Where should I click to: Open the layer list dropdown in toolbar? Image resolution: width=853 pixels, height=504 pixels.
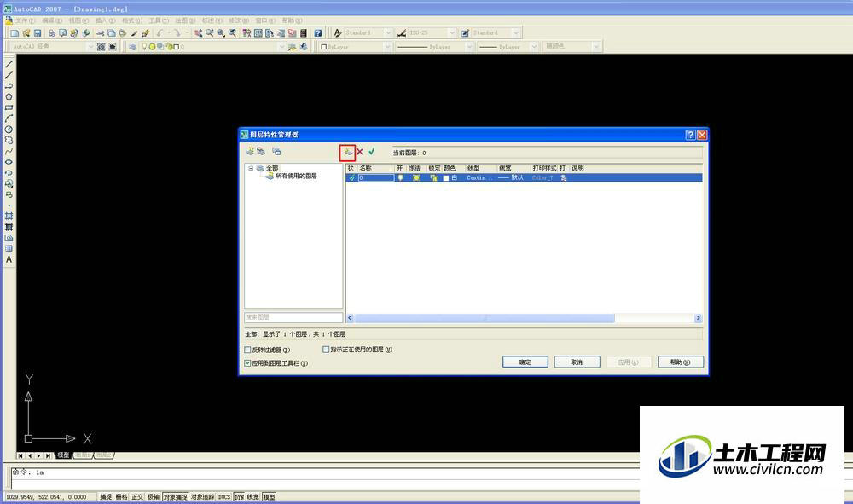281,47
